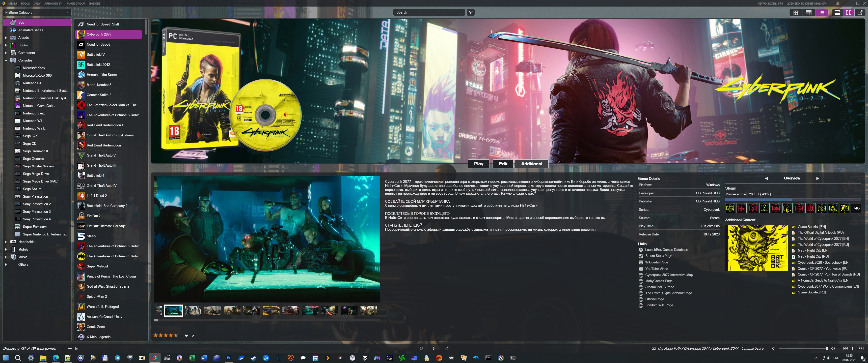Open Steam from the Windows taskbar
The height and width of the screenshot is (363, 868).
pyautogui.click(x=253, y=358)
